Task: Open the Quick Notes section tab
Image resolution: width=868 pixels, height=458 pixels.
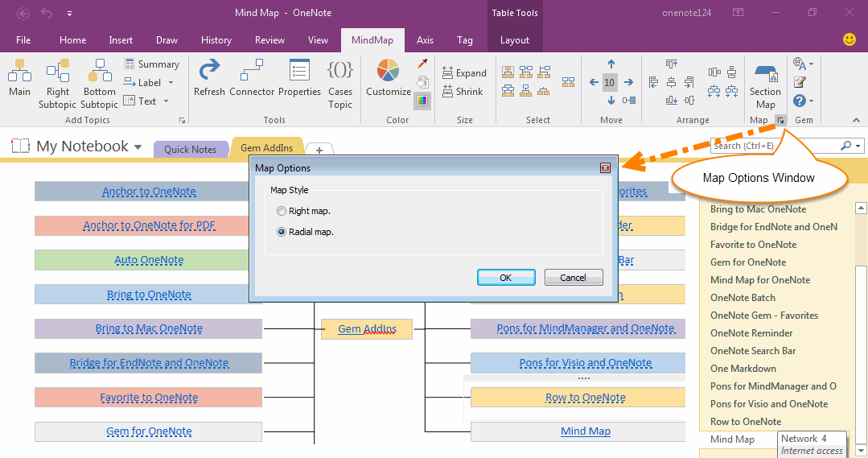Action: (190, 149)
